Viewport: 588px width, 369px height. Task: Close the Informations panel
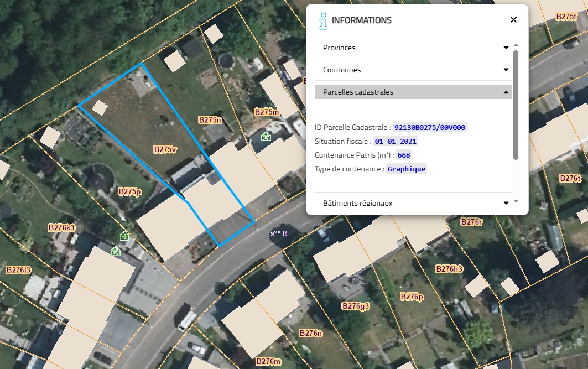click(513, 19)
